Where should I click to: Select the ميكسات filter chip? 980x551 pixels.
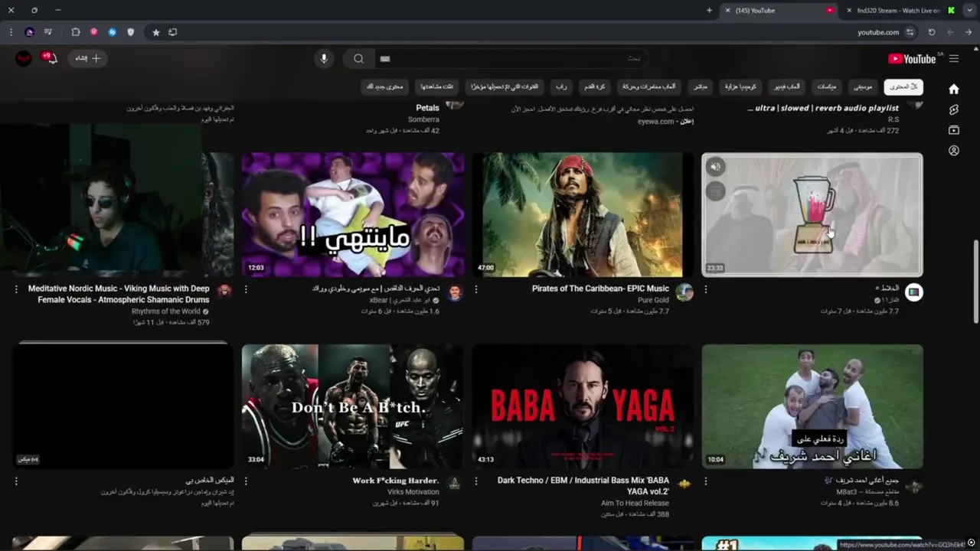pos(827,86)
